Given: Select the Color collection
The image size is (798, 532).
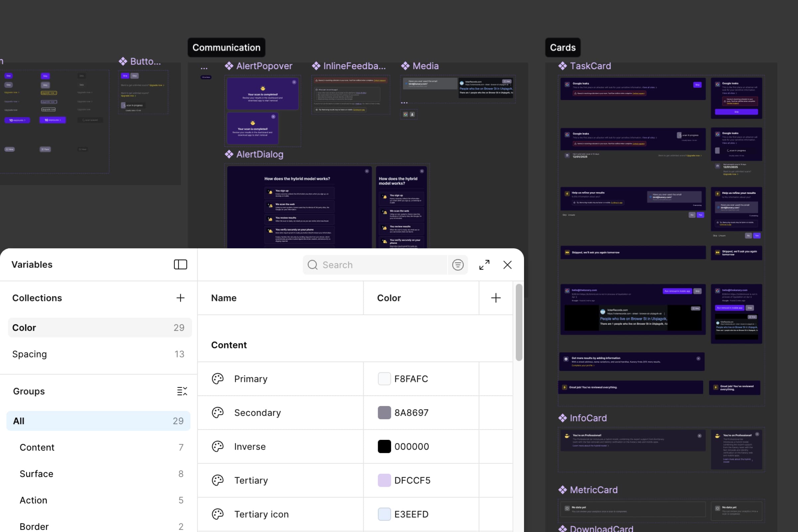Looking at the screenshot, I should coord(98,328).
